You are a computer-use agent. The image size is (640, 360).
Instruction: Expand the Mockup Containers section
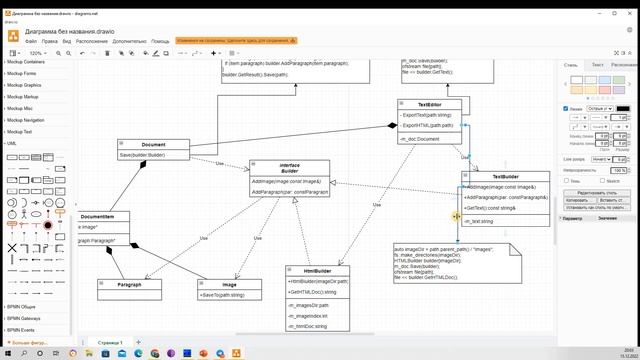[25, 62]
